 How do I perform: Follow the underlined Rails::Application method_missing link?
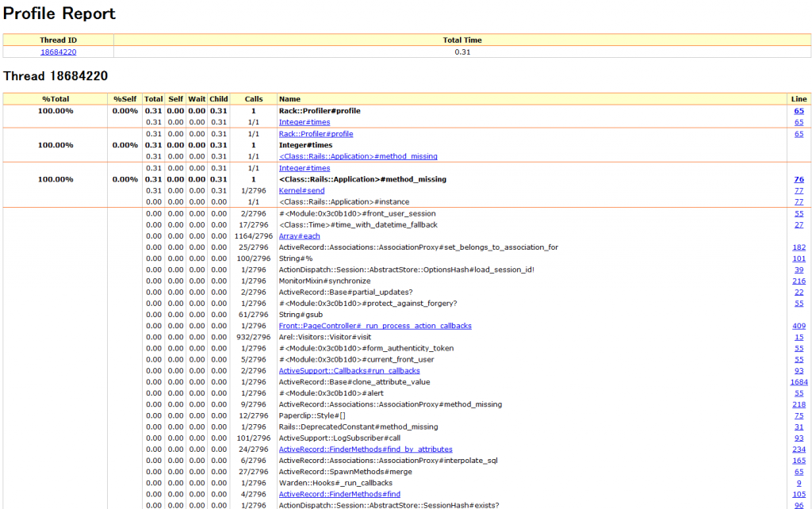click(358, 157)
